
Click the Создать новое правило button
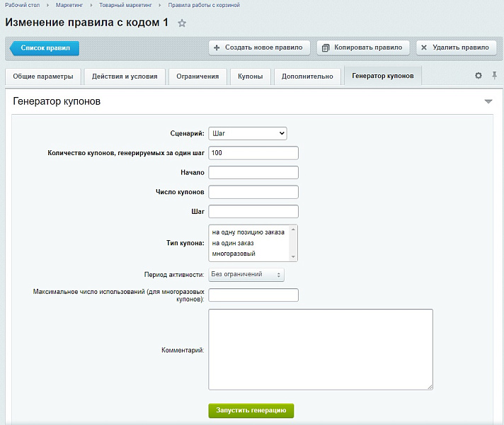click(x=259, y=48)
